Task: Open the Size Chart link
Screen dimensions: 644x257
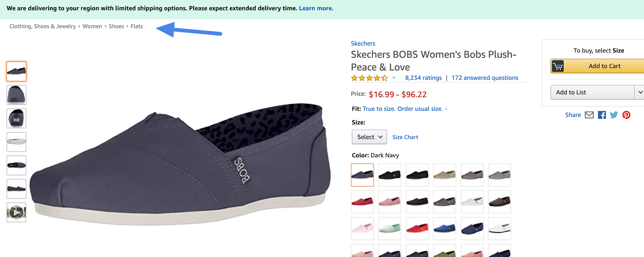Action: click(x=405, y=137)
